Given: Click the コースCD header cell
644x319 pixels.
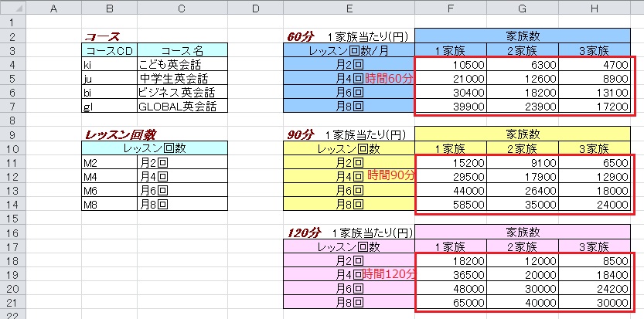Looking at the screenshot, I should 109,50.
